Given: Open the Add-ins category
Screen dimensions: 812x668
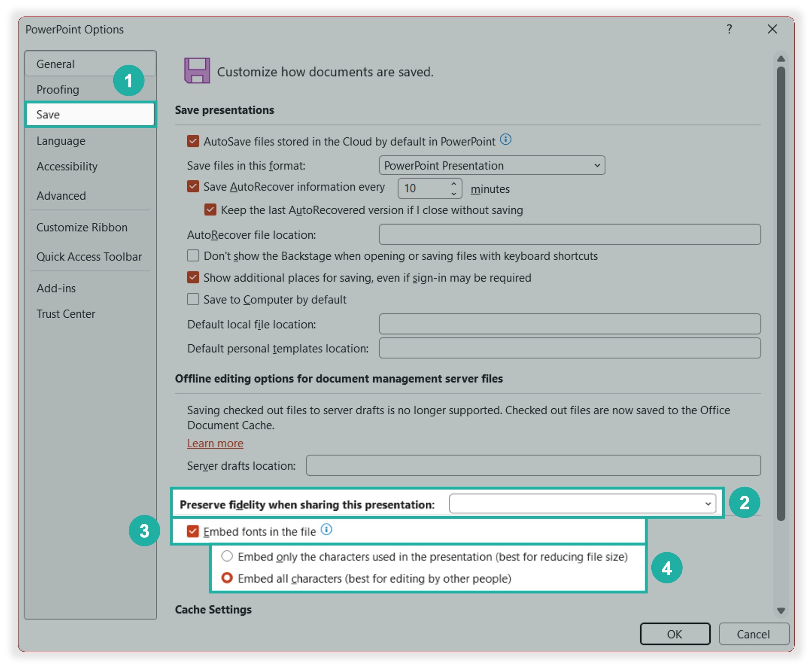Looking at the screenshot, I should coord(90,288).
